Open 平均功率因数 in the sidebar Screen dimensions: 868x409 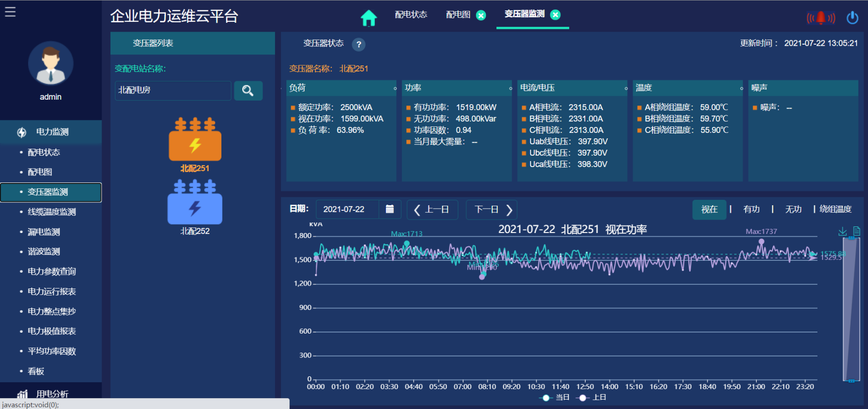tap(52, 351)
